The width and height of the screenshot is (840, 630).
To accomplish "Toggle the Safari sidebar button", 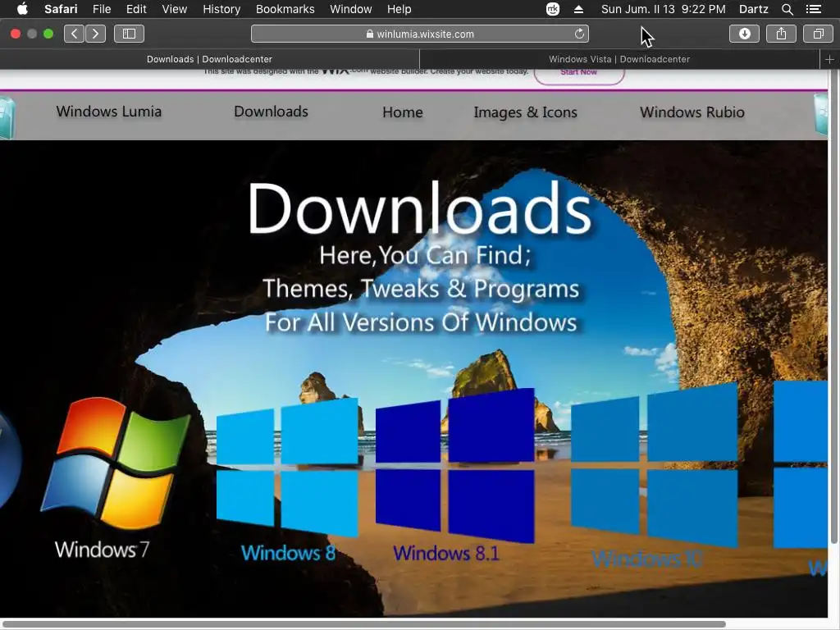I will coord(129,34).
